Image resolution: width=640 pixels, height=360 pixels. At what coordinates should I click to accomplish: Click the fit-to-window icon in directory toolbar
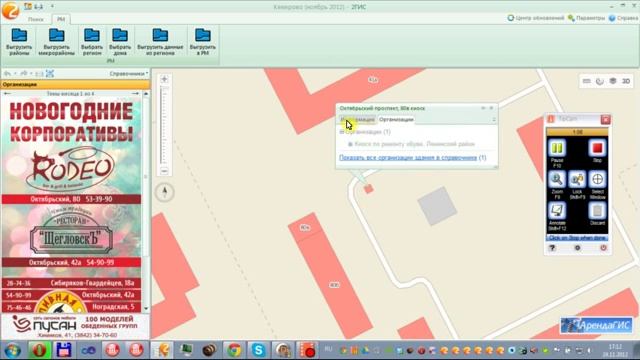click(x=50, y=73)
